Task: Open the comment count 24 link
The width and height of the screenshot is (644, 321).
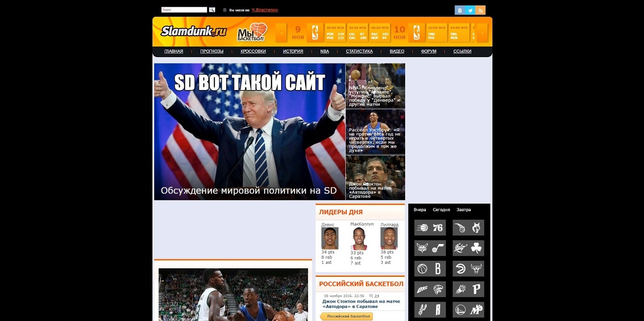Action: [377, 296]
